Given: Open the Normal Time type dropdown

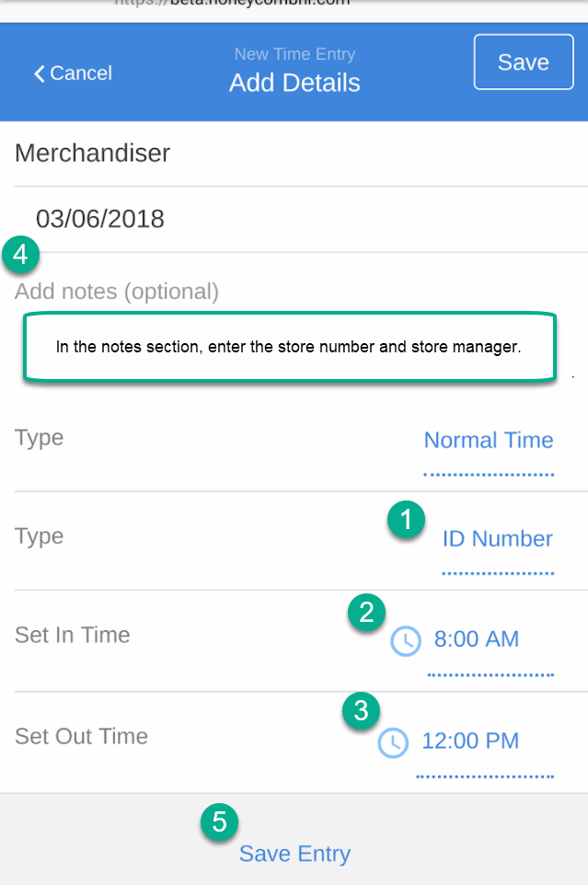Looking at the screenshot, I should [x=489, y=441].
